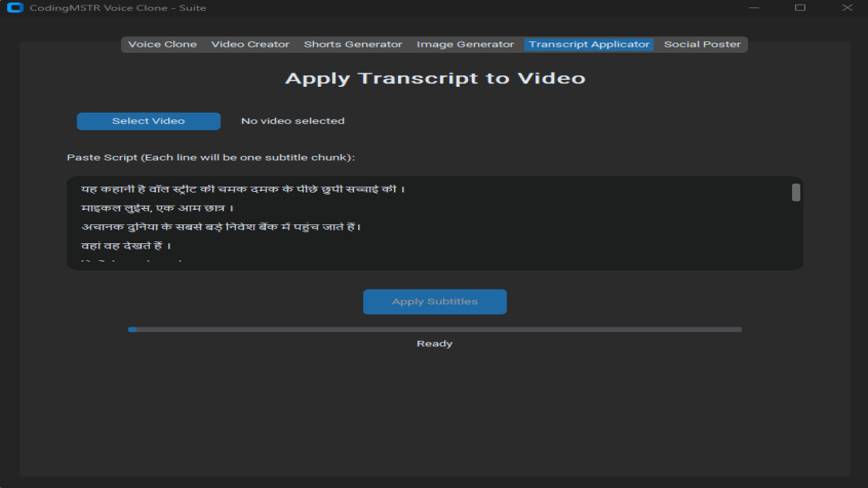Click the subtitle progress bar
Screen dimensions: 868x488
tap(435, 329)
